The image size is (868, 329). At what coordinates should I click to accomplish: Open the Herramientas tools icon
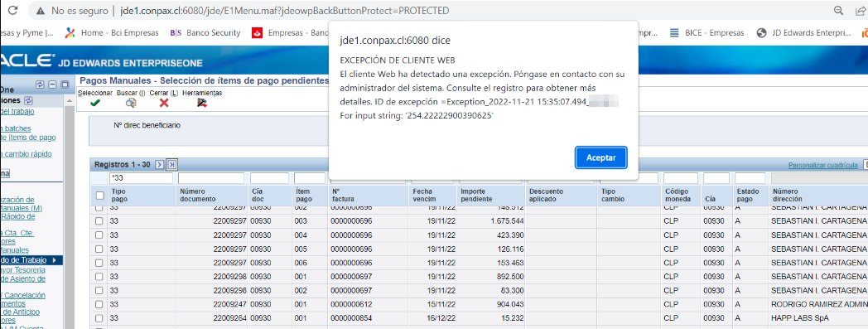tap(202, 103)
